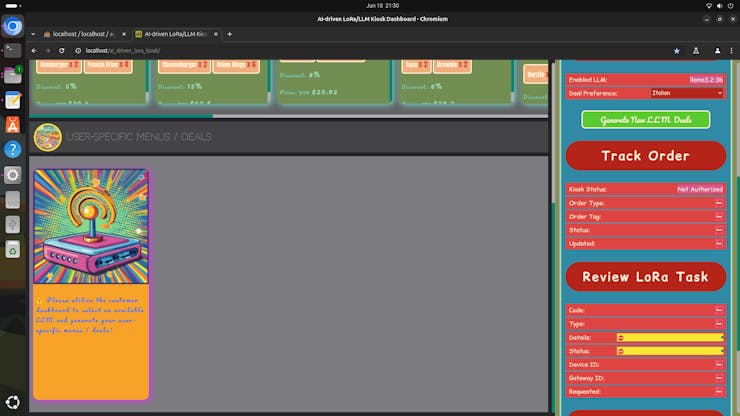Viewport: 740px width, 416px height.
Task: Open the network status tray icon
Action: point(708,6)
